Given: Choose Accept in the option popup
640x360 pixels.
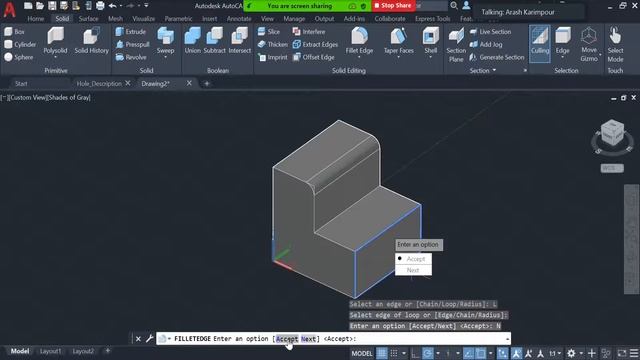Looking at the screenshot, I should tap(413, 259).
